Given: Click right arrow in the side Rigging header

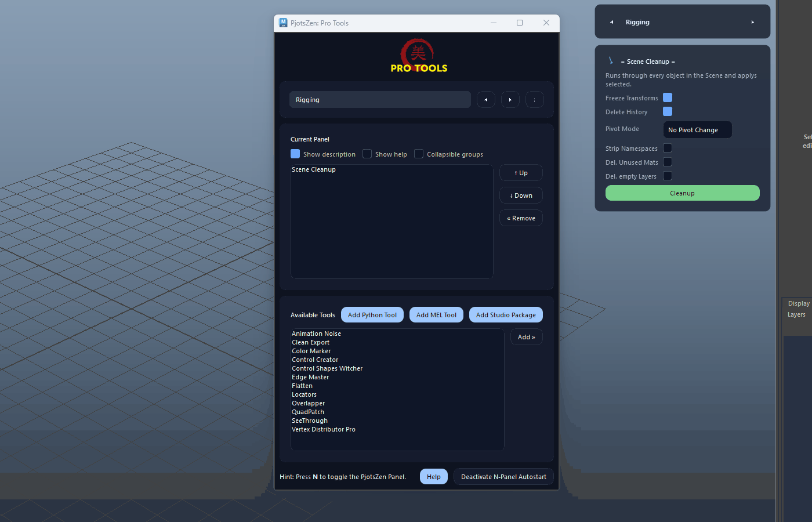Looking at the screenshot, I should click(x=753, y=22).
